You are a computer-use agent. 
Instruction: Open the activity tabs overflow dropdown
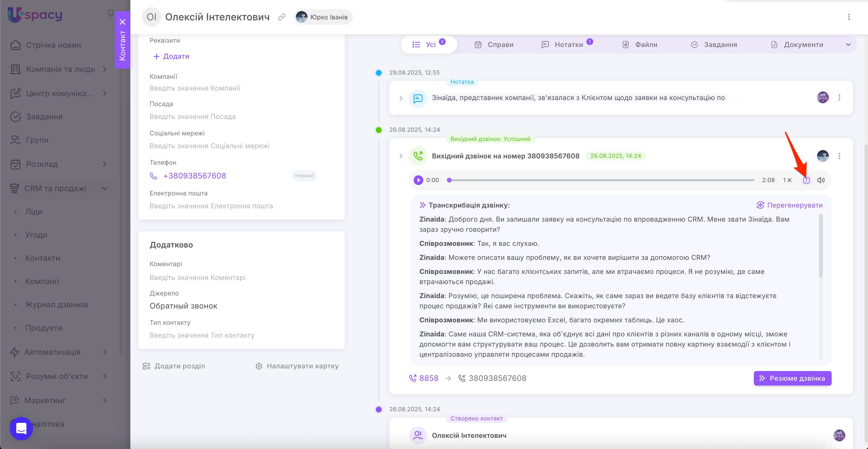tap(848, 45)
